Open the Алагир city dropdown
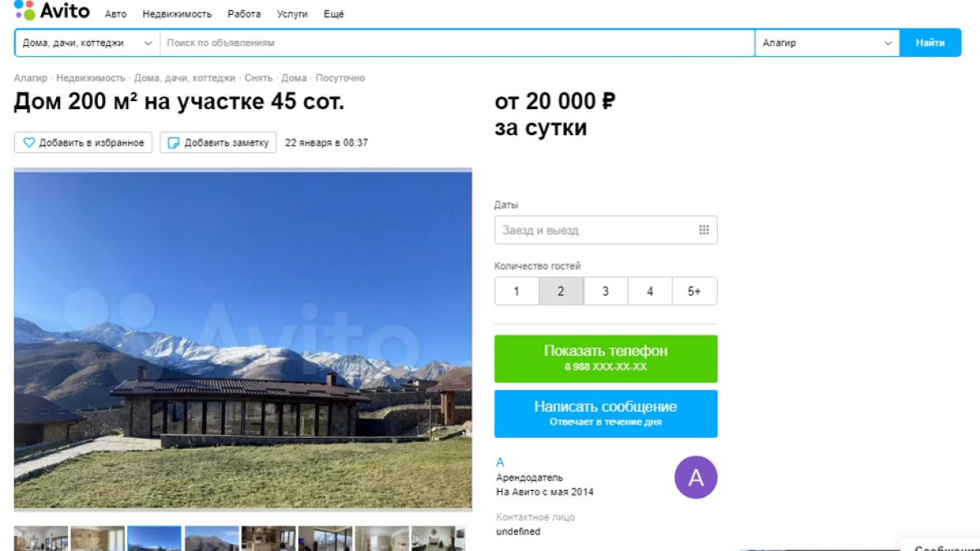Screen dimensions: 980x551 click(827, 43)
